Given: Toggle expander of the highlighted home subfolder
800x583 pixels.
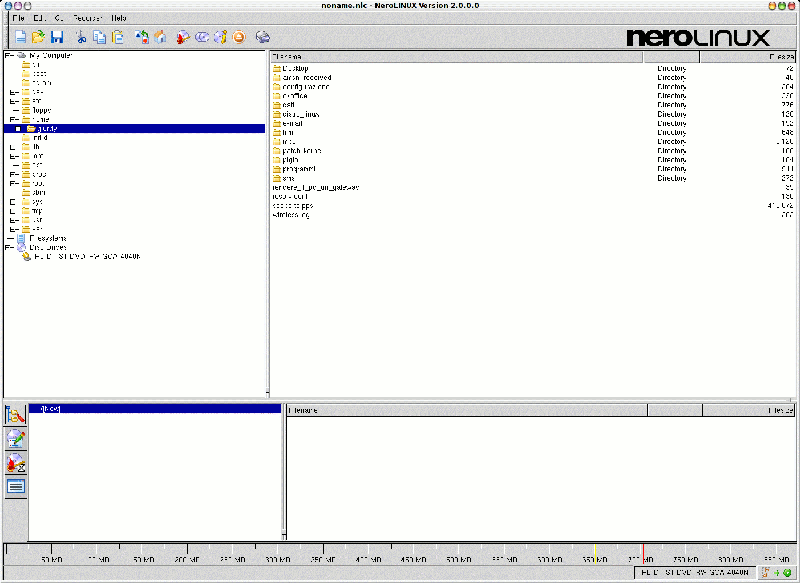Looking at the screenshot, I should [x=18, y=129].
